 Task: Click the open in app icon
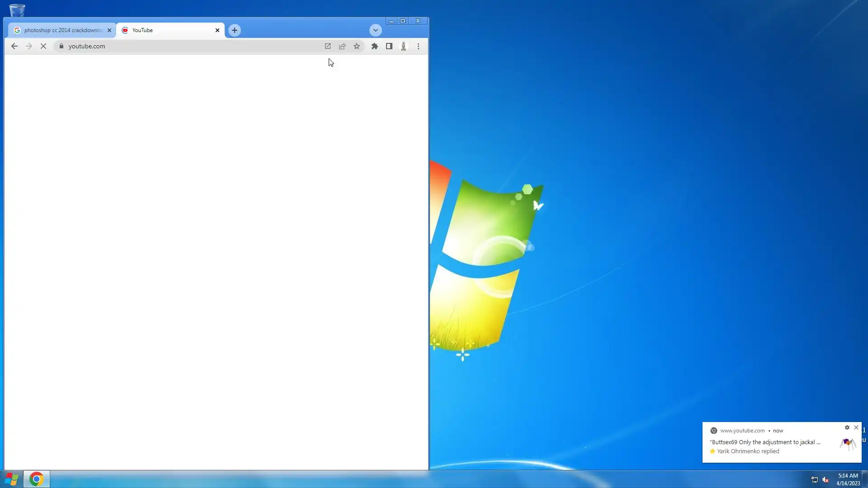328,46
